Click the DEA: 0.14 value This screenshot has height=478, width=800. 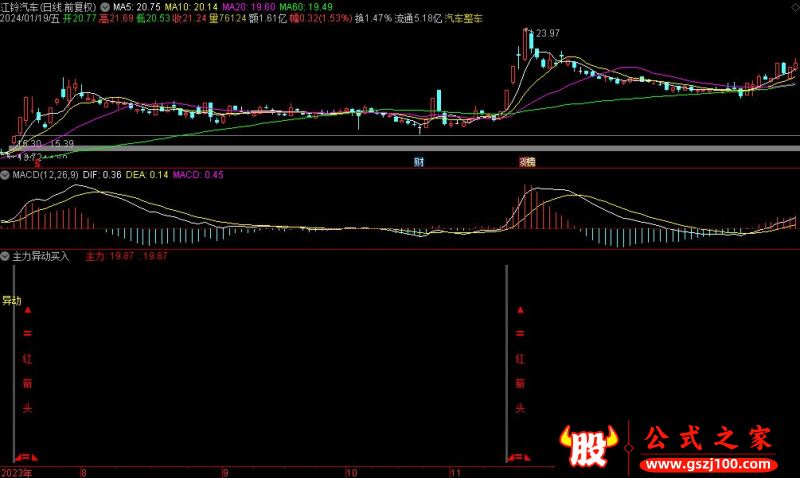[147, 175]
